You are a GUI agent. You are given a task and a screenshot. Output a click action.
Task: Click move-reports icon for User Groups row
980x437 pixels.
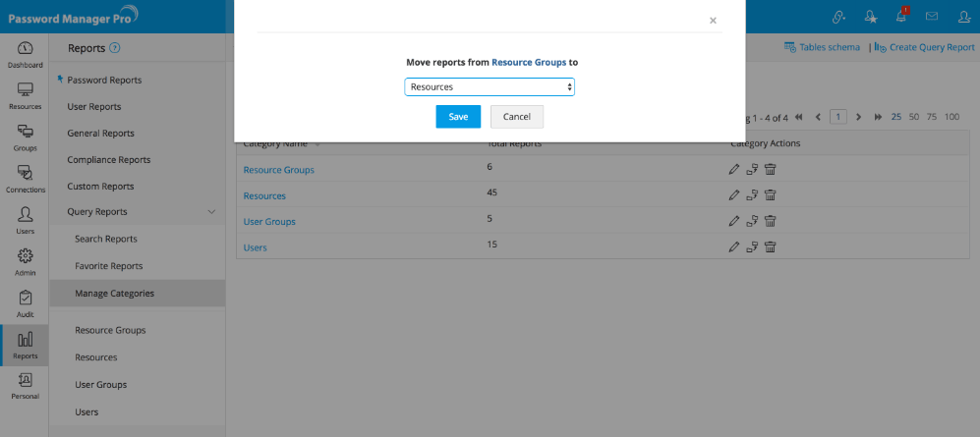(x=752, y=221)
